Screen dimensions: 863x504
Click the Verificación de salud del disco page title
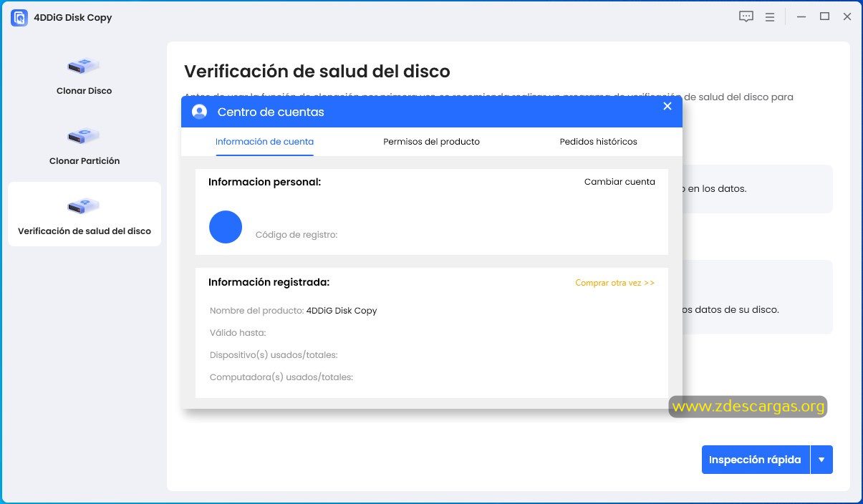317,72
